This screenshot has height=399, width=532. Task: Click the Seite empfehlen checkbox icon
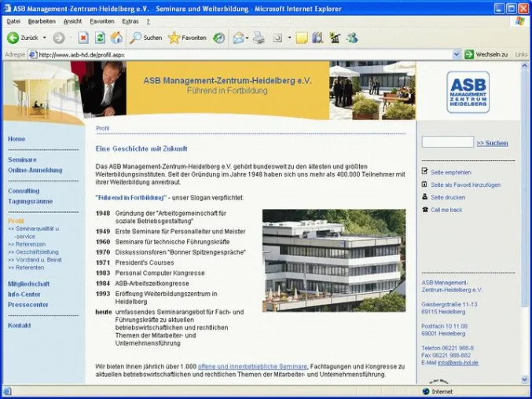[x=425, y=171]
